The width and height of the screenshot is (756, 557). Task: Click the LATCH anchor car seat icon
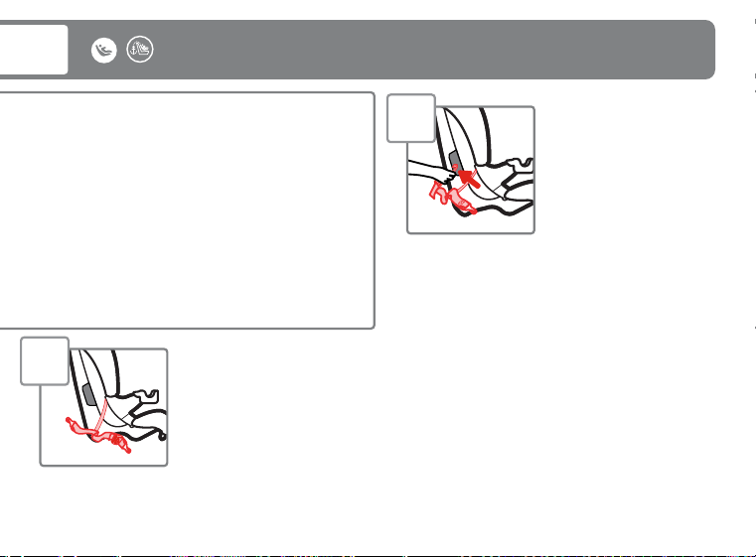click(140, 50)
